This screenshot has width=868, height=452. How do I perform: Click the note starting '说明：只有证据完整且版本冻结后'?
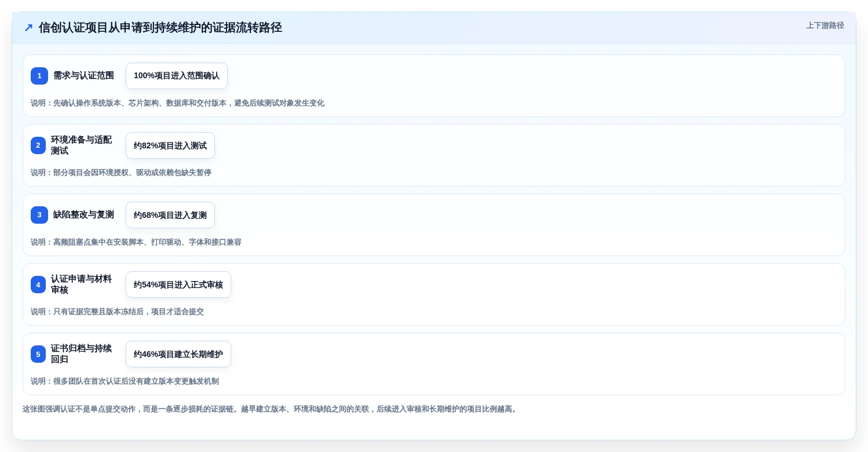coord(117,312)
